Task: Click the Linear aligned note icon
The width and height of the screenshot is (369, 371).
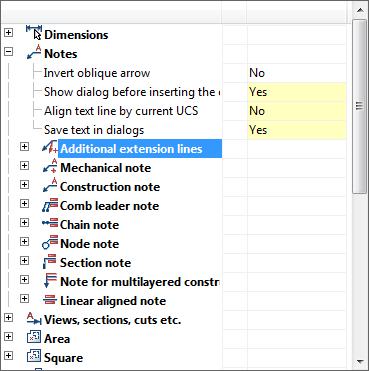Action: tap(50, 300)
